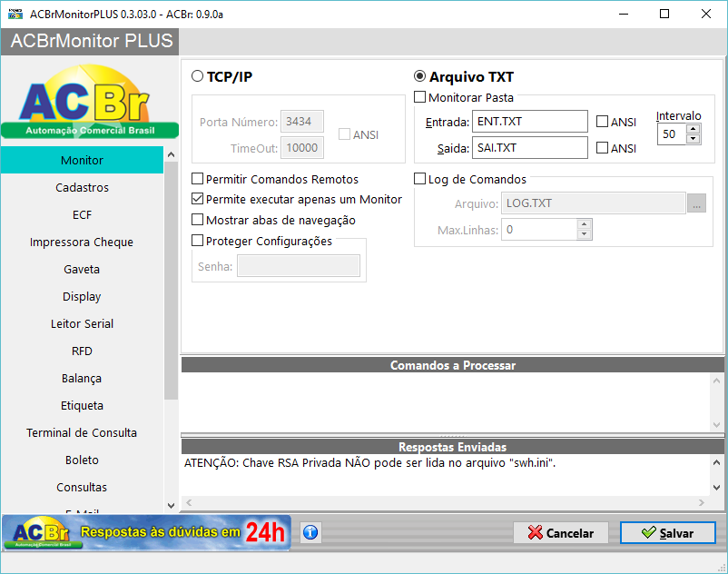Click the sidebar vertical scrollbar thumb
Viewport: 728px width, 574px height.
click(171, 280)
